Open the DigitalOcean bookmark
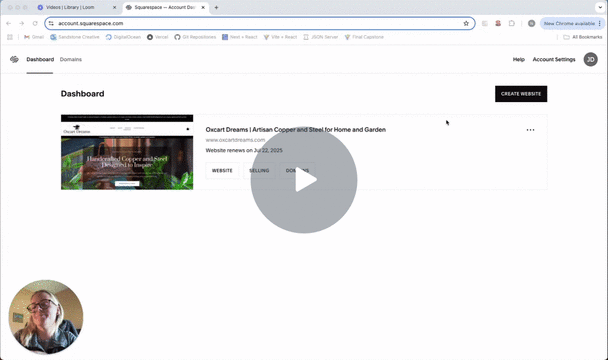This screenshot has width=608, height=360. pyautogui.click(x=123, y=37)
